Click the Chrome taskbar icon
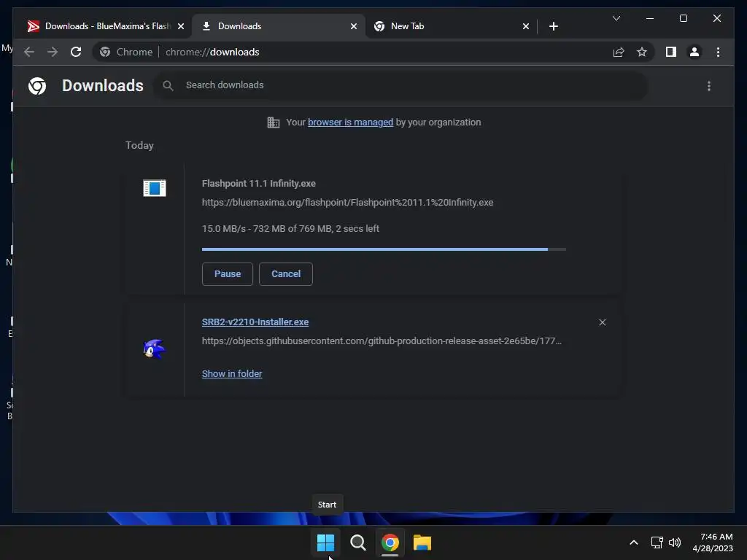 390,542
